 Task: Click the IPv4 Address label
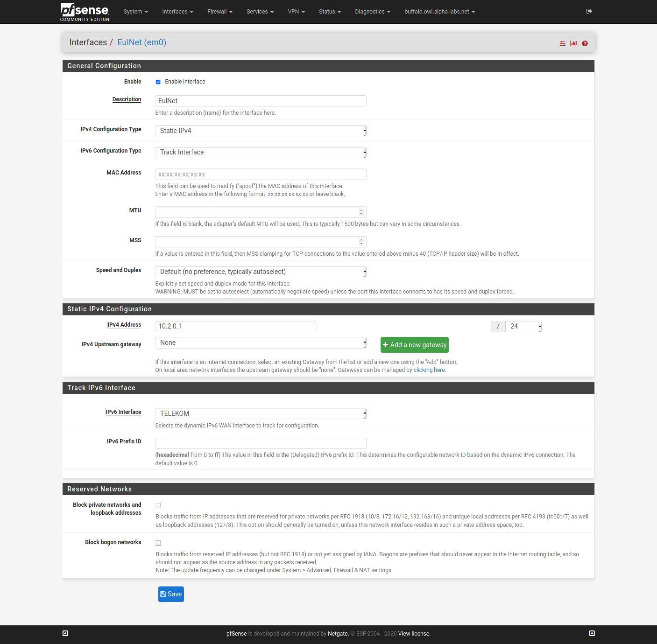click(124, 325)
